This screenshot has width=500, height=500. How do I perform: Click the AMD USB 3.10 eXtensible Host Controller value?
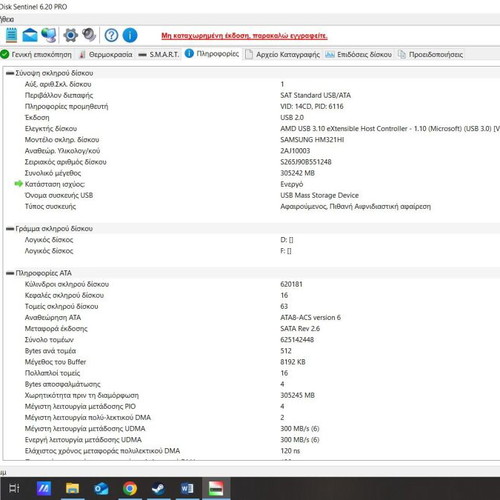389,129
